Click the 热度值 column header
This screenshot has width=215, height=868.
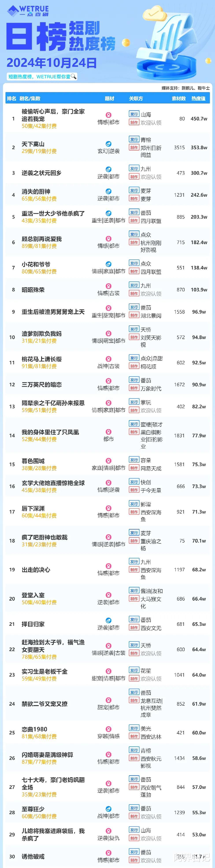point(198,98)
